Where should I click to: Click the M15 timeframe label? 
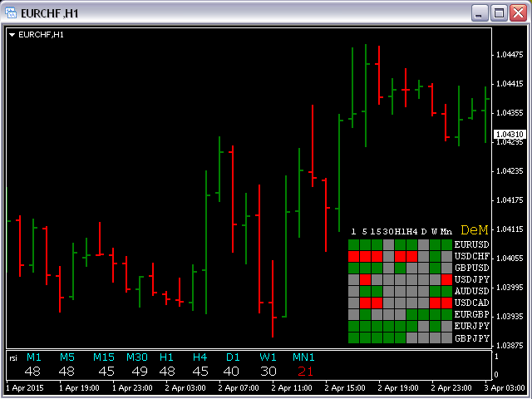(103, 357)
